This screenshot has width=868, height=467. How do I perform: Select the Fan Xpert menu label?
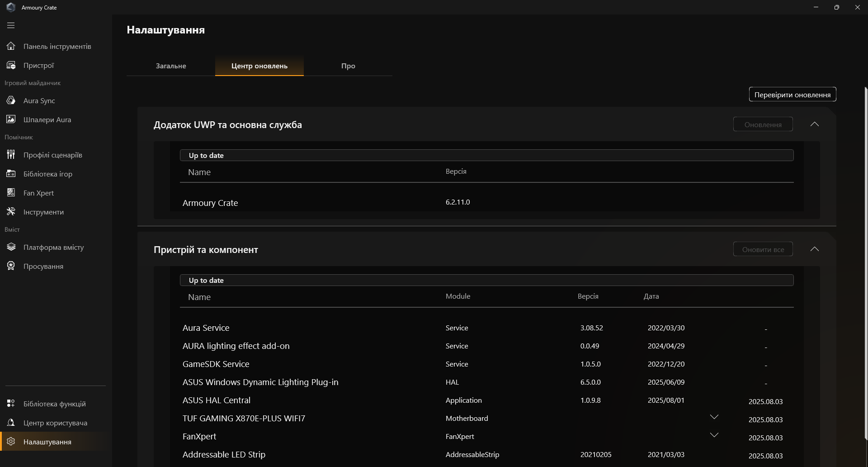point(38,193)
